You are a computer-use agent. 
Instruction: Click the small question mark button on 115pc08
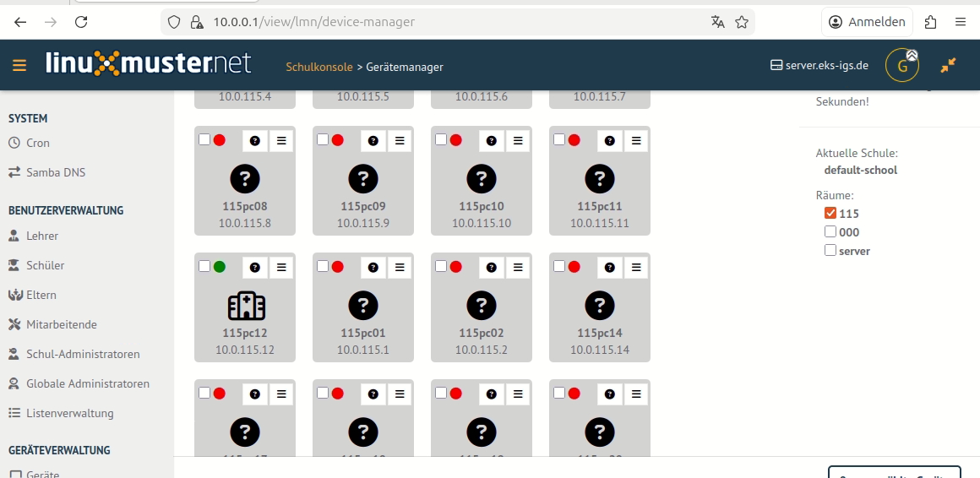[x=255, y=141]
